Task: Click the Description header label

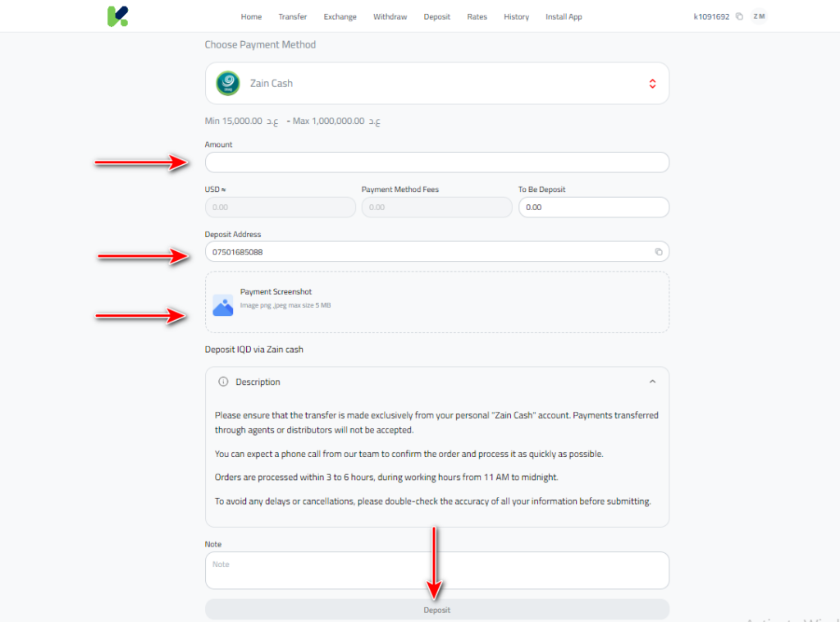Action: pos(258,382)
